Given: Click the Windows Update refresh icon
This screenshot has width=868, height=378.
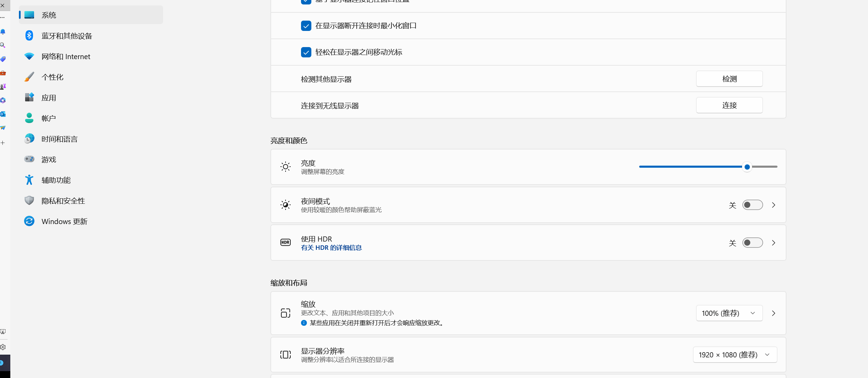Looking at the screenshot, I should pos(29,221).
